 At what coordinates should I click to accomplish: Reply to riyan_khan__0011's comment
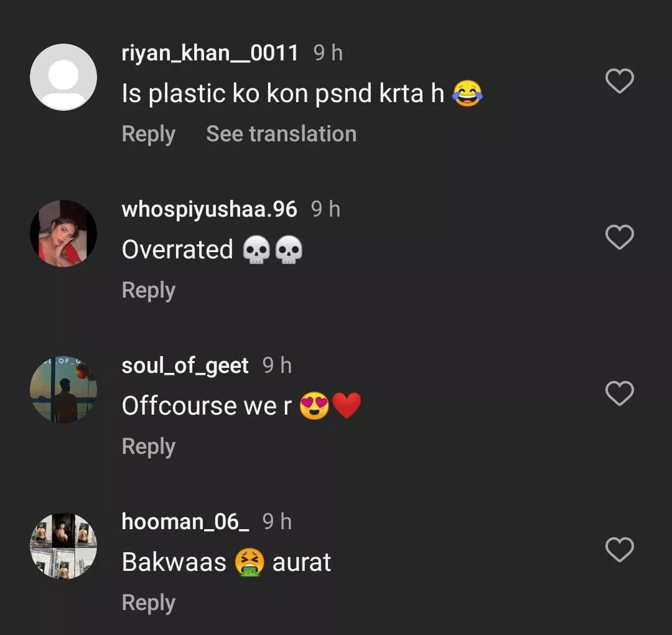point(148,134)
